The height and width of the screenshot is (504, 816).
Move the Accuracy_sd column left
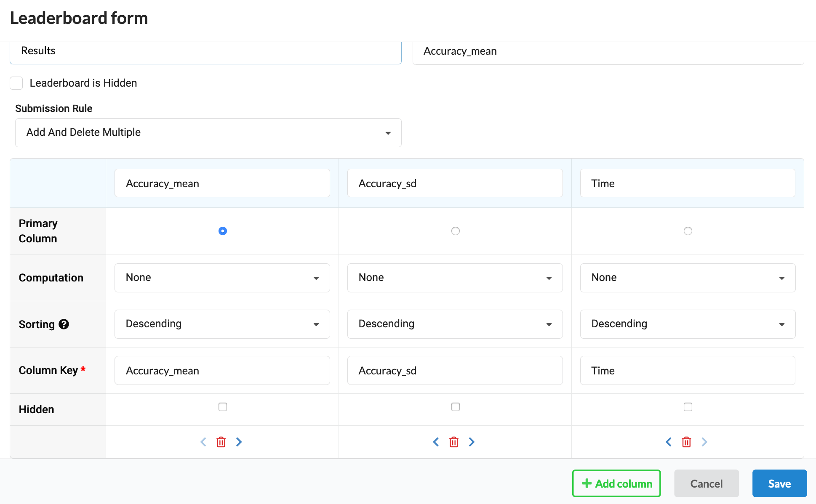436,442
